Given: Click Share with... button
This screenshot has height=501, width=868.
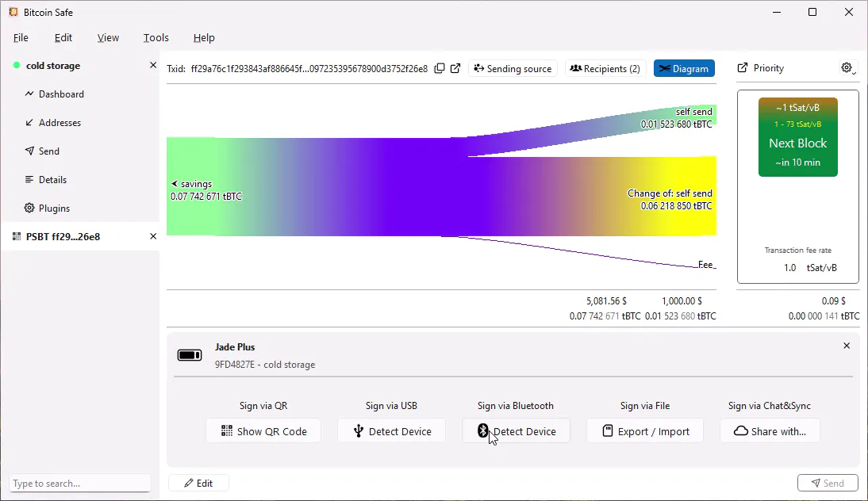Looking at the screenshot, I should point(770,431).
